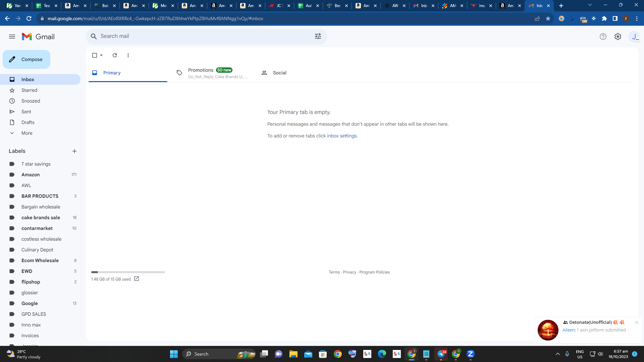Open browser extensions puzzle icon
This screenshot has width=644, height=362.
pyautogui.click(x=604, y=18)
